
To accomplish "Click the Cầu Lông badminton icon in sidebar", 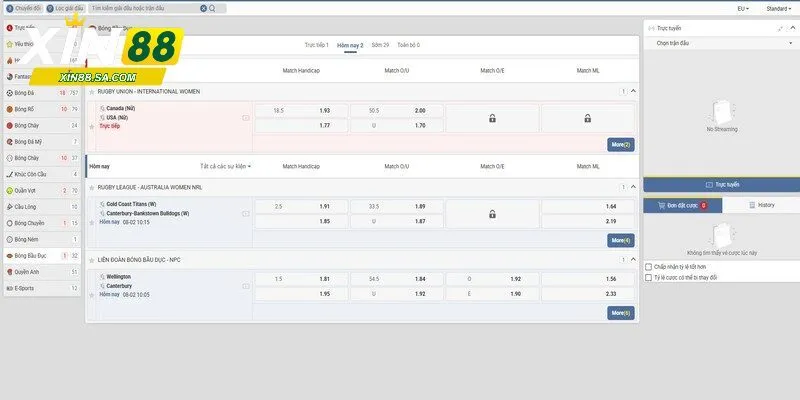I will tap(8, 206).
